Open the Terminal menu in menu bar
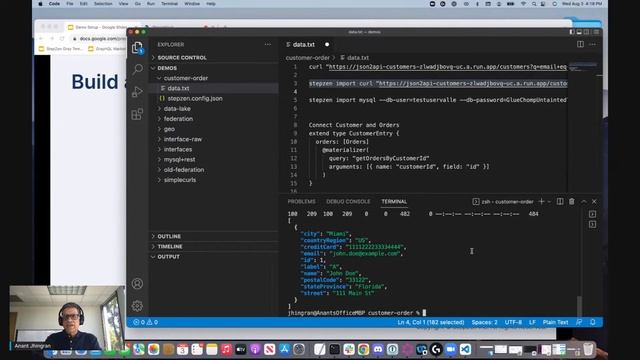640x360 pixels. click(169, 4)
